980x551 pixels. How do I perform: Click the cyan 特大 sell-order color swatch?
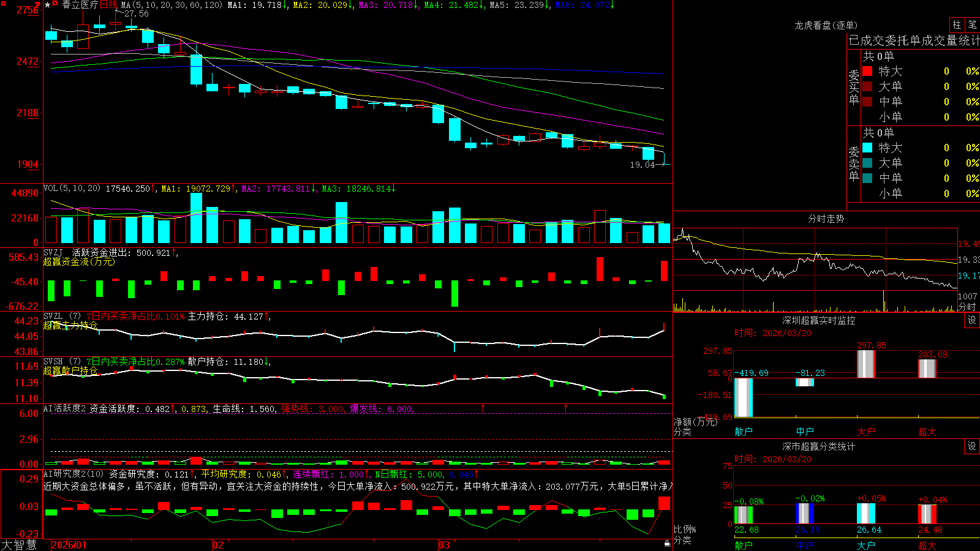867,148
